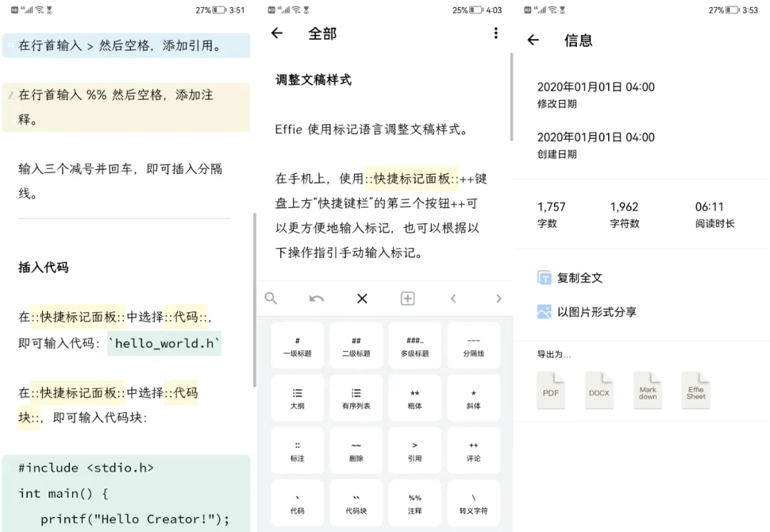This screenshot has height=532, width=770.
Task: Tap the 创建日期 created date entry
Action: point(595,145)
